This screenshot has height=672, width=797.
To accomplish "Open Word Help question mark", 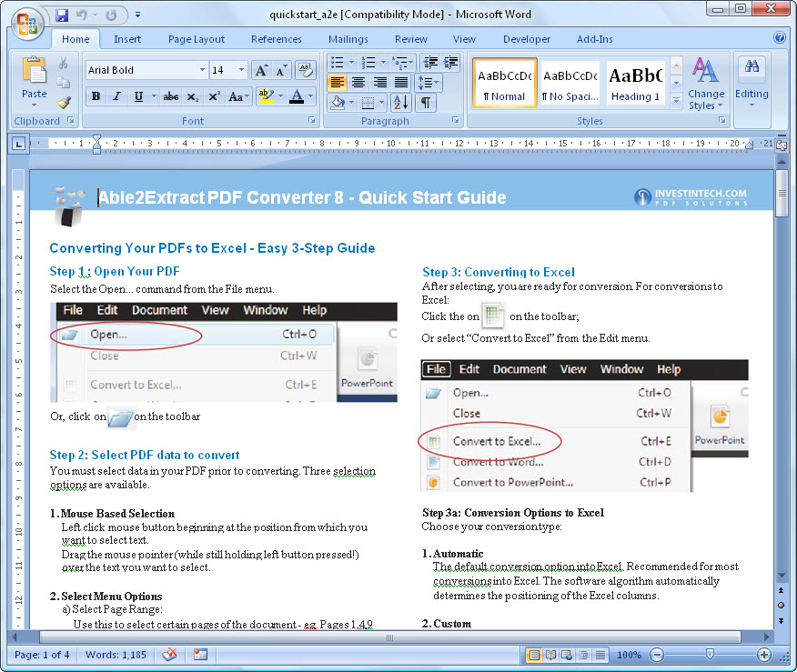I will point(779,37).
